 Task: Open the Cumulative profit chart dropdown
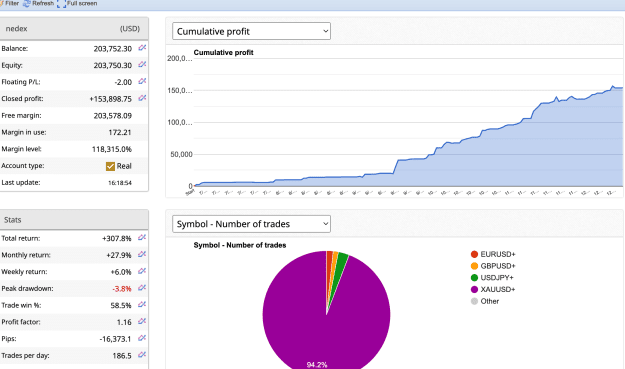(x=251, y=31)
